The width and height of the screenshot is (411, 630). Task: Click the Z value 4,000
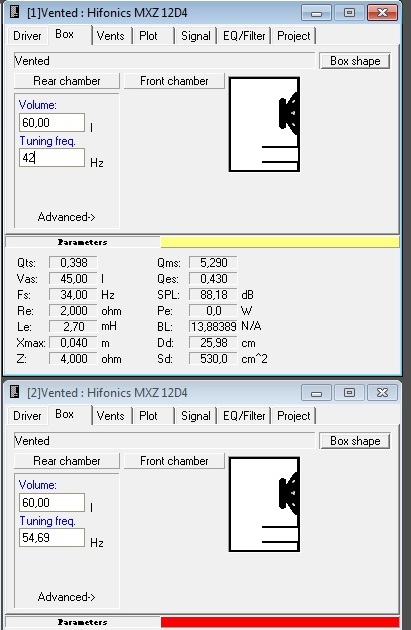coord(73,359)
